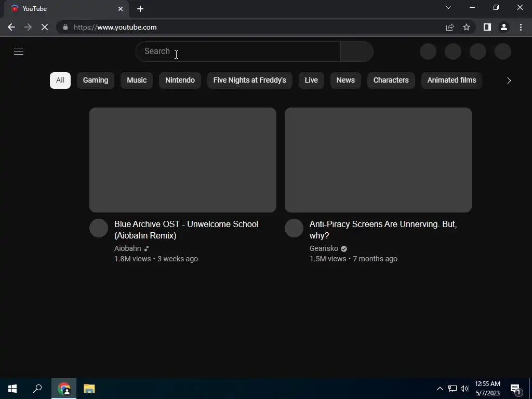Click last header placeholder circle (account avatar)
The width and height of the screenshot is (532, 399).
pyautogui.click(x=503, y=51)
